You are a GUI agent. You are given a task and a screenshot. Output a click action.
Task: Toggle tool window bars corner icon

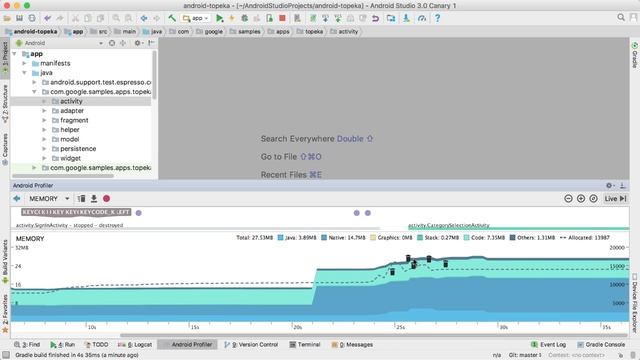[x=6, y=355]
